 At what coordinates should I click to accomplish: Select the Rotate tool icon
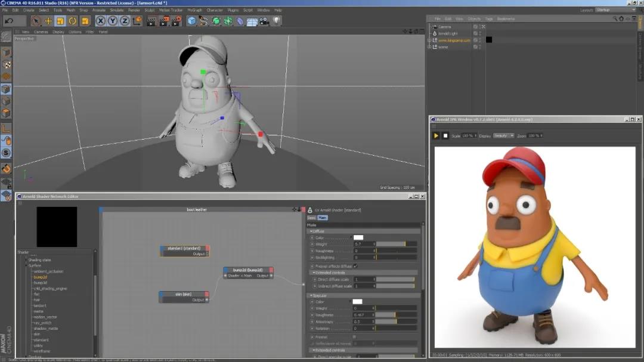point(72,21)
